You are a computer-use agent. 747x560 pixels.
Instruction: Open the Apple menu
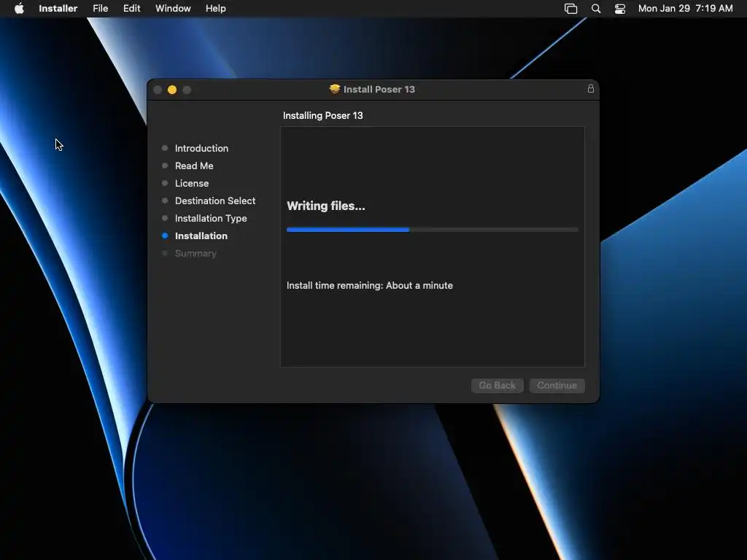coord(19,9)
